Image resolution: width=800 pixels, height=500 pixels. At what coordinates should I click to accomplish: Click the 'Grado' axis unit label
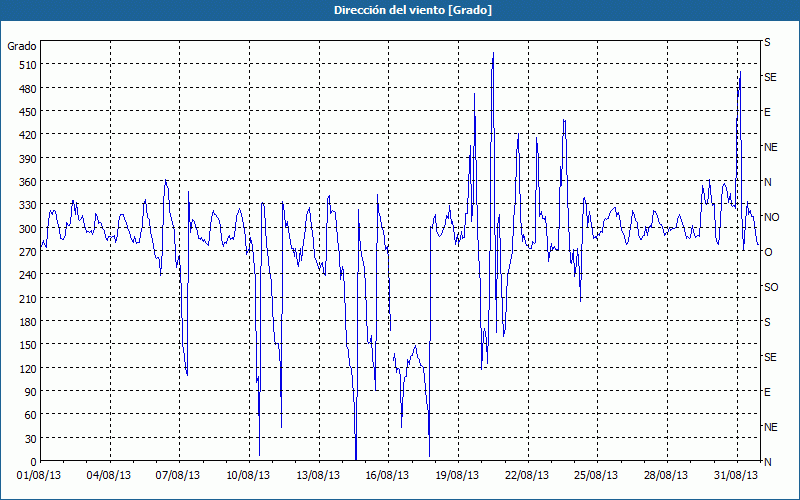(22, 46)
